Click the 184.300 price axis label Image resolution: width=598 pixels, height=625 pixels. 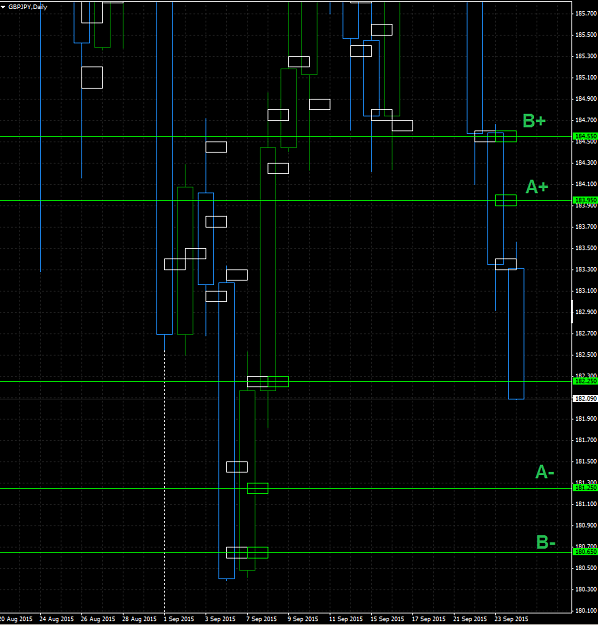point(586,163)
